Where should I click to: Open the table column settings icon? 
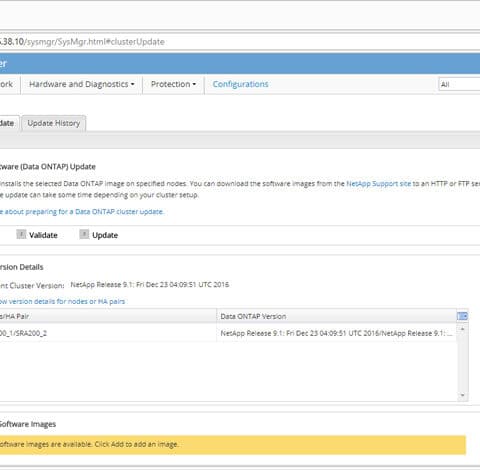462,316
